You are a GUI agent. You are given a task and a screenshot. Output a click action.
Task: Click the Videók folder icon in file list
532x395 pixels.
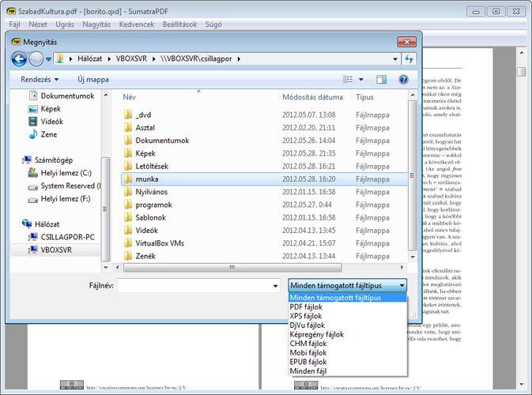(128, 230)
